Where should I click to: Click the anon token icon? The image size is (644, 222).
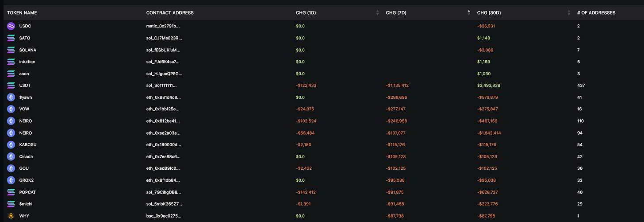(11, 74)
